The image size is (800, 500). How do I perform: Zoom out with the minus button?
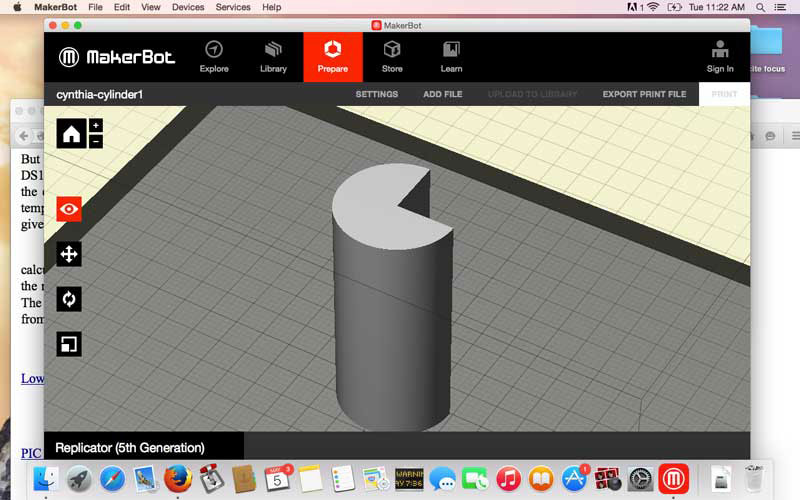(x=95, y=141)
